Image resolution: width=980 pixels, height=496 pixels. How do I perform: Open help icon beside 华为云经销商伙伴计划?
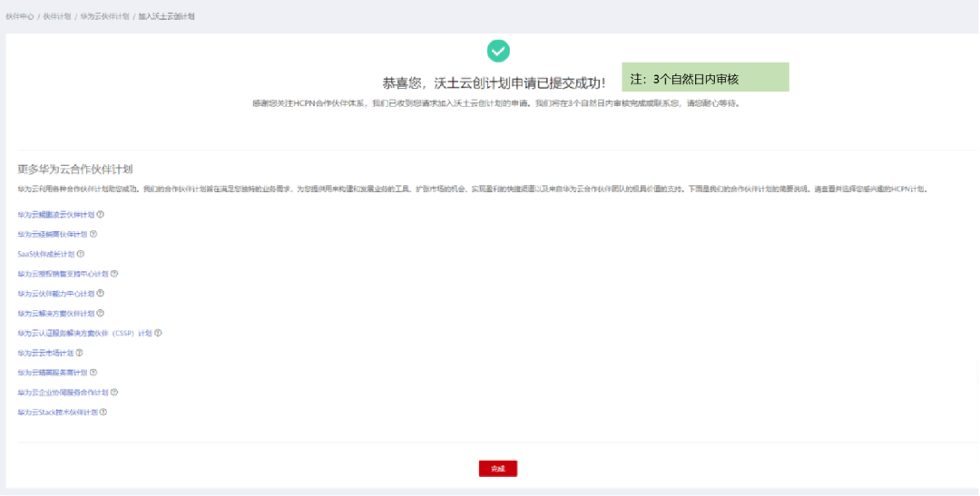tap(93, 234)
